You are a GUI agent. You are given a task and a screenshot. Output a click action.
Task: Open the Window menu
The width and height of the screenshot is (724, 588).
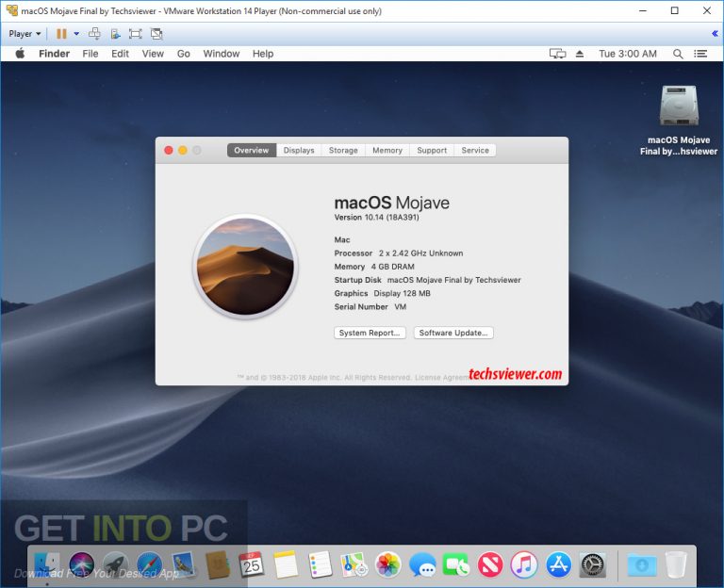pyautogui.click(x=222, y=54)
